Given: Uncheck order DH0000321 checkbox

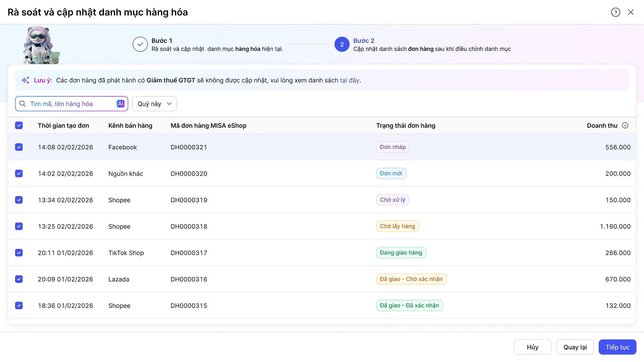Looking at the screenshot, I should point(19,147).
